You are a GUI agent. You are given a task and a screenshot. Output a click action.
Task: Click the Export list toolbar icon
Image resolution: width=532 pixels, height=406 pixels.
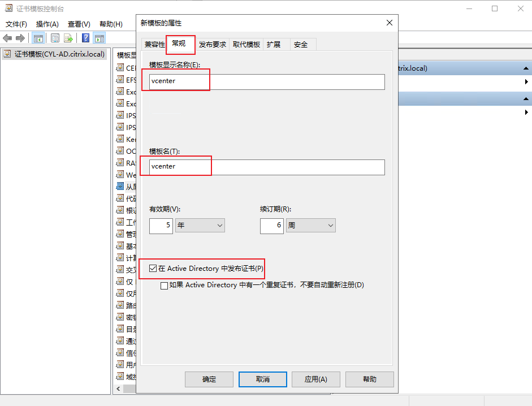pyautogui.click(x=68, y=38)
